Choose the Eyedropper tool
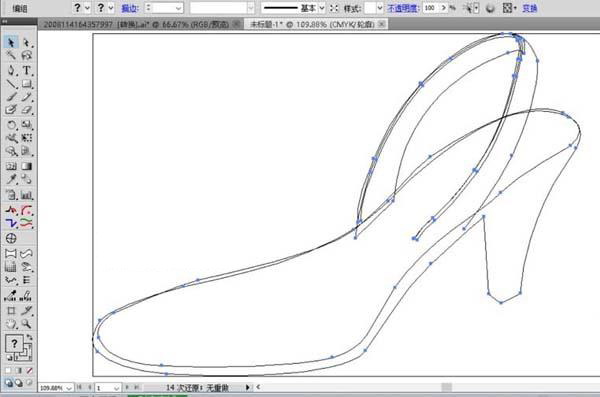 point(11,179)
